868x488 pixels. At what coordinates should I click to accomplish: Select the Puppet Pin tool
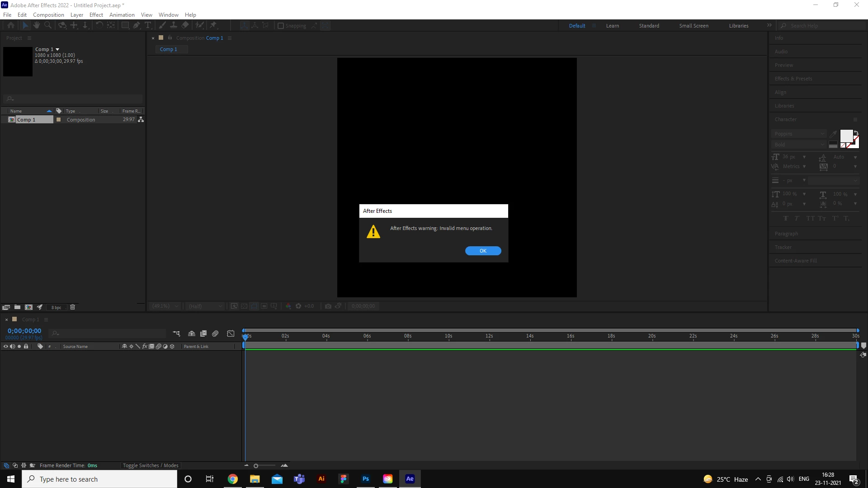pos(213,25)
